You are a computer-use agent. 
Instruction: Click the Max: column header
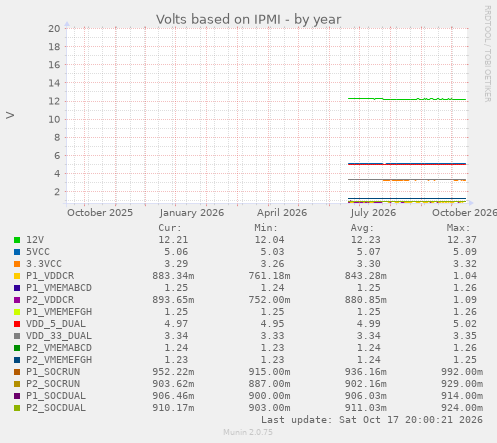[x=458, y=228]
